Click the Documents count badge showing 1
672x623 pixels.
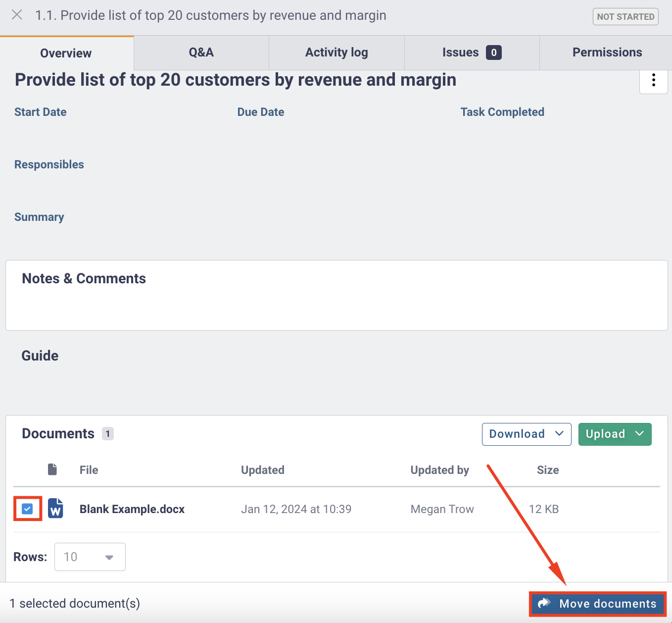point(108,434)
